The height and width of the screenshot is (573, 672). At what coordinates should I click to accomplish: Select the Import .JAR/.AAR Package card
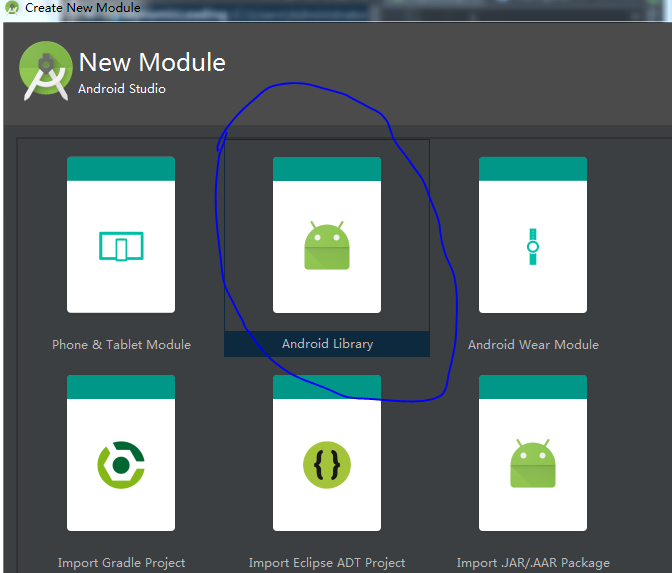pos(533,453)
